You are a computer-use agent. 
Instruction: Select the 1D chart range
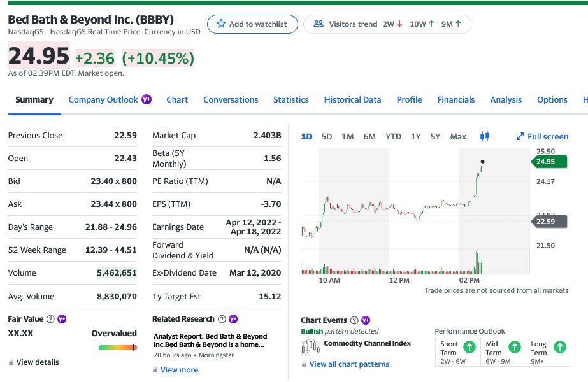(306, 136)
